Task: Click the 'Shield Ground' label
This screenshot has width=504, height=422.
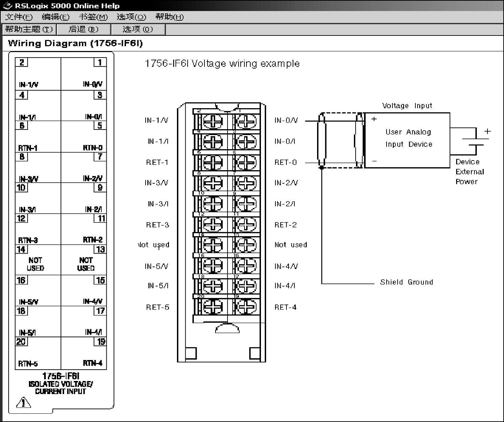Action: [407, 282]
